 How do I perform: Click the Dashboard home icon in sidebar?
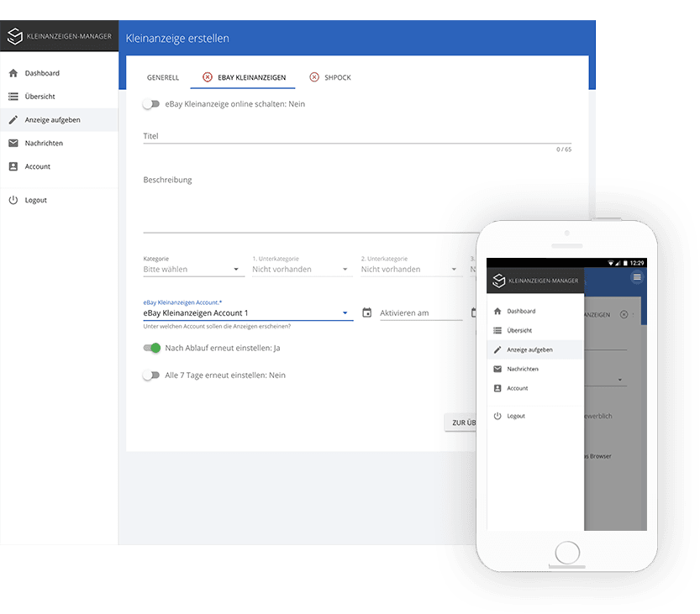click(x=13, y=73)
